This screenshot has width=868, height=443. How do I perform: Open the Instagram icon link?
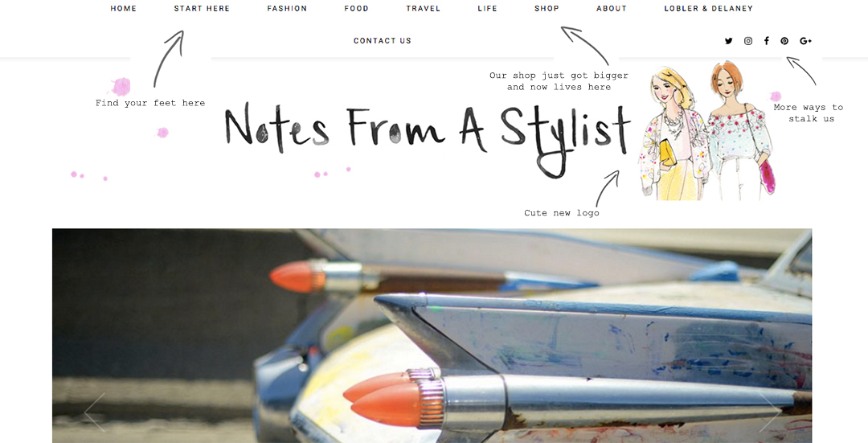[748, 41]
